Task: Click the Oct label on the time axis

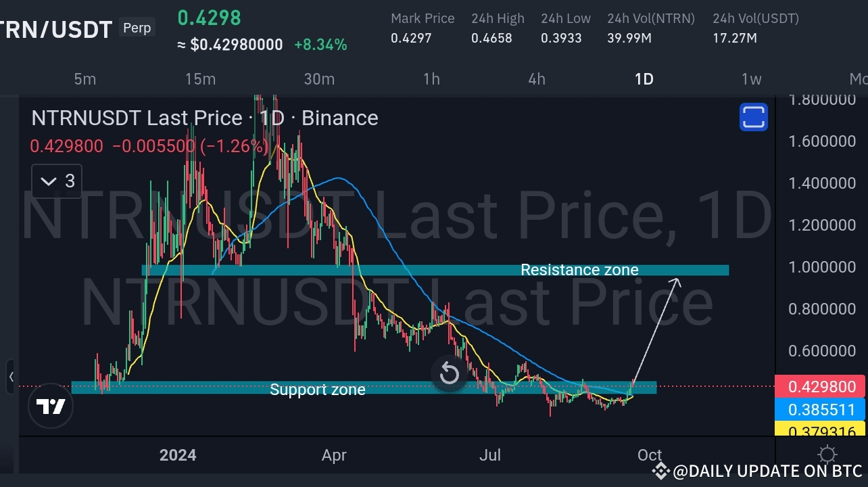Action: [x=649, y=455]
